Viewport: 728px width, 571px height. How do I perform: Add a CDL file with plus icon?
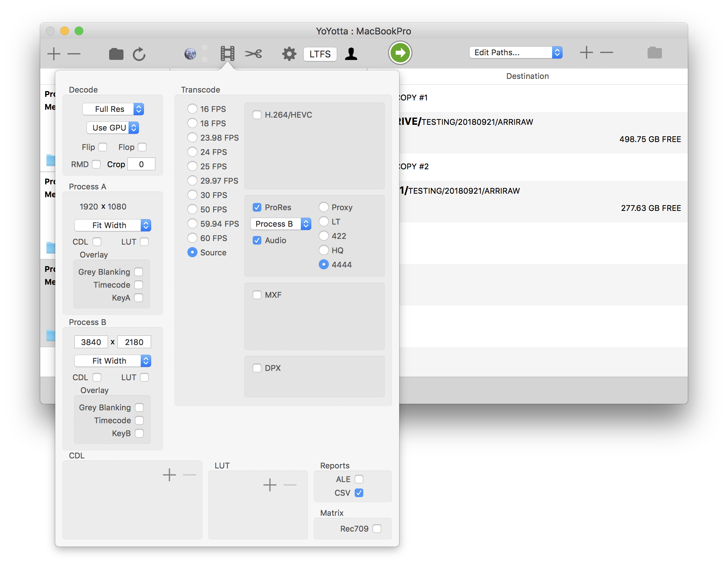click(169, 475)
